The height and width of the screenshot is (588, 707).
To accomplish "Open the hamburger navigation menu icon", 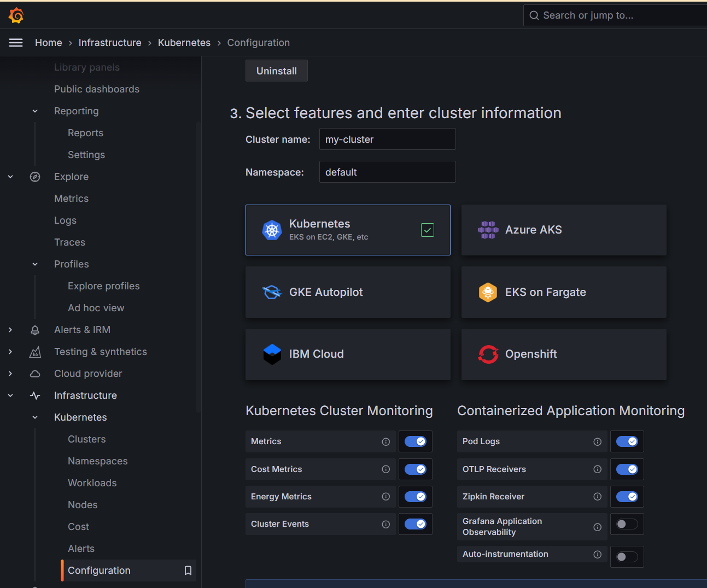I will click(16, 43).
